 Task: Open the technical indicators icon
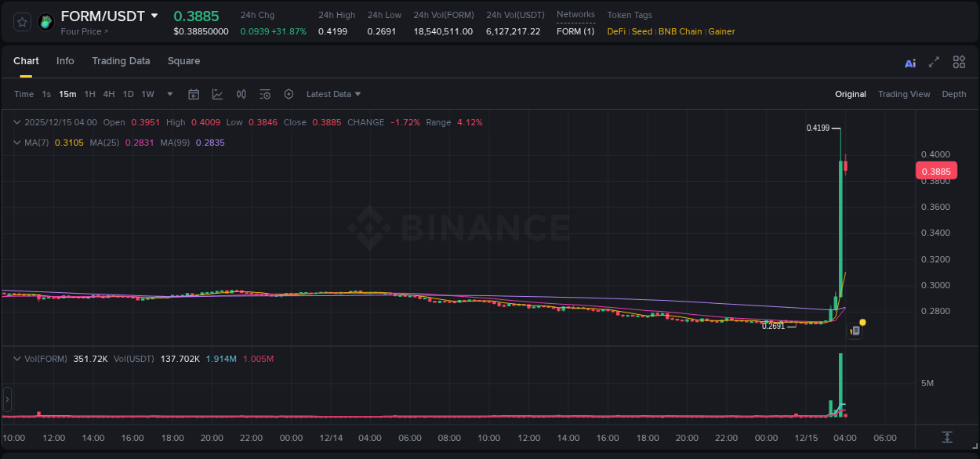(x=265, y=93)
